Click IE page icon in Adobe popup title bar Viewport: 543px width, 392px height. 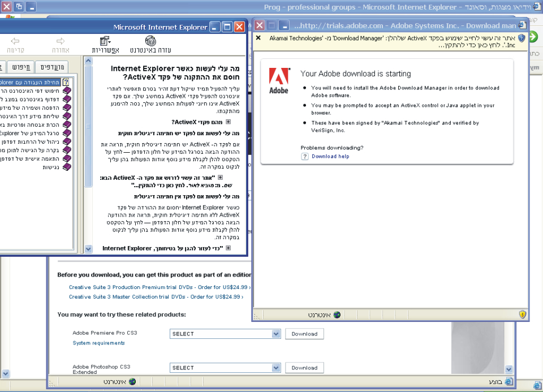coord(522,25)
